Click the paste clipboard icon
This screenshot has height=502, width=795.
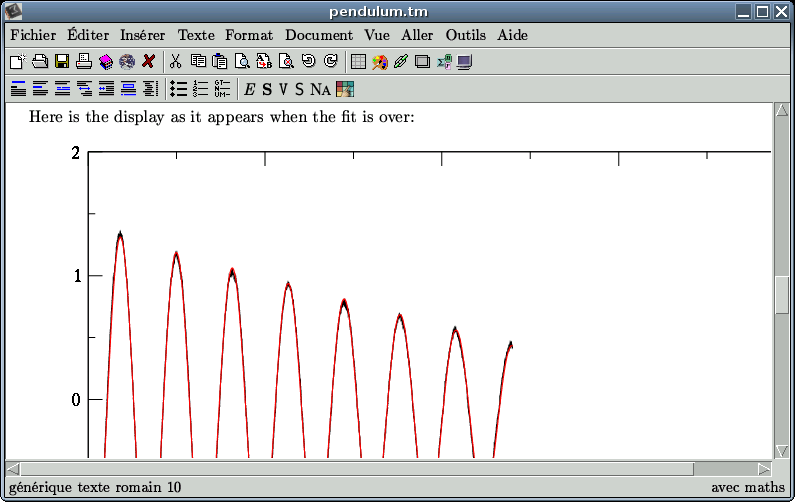220,62
